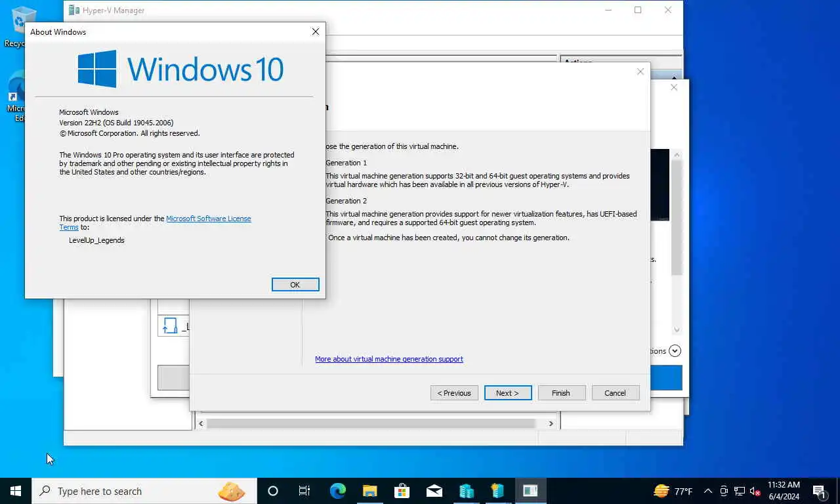Viewport: 840px width, 504px height.
Task: Open the Mail app from the taskbar
Action: coord(434,491)
